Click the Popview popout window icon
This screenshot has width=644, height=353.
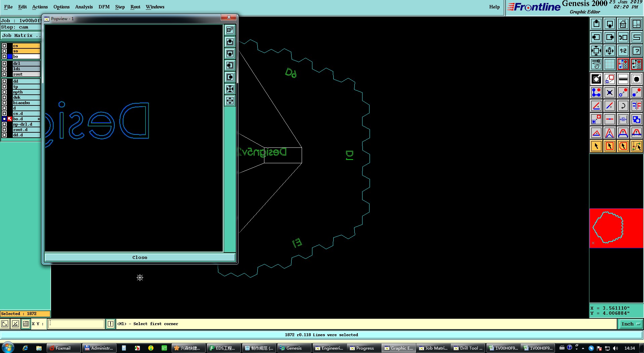[230, 30]
